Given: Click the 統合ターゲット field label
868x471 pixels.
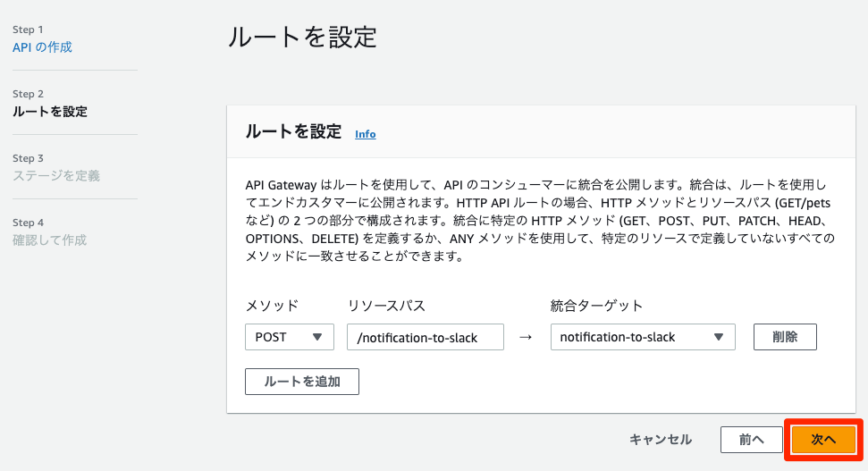Looking at the screenshot, I should tap(596, 306).
